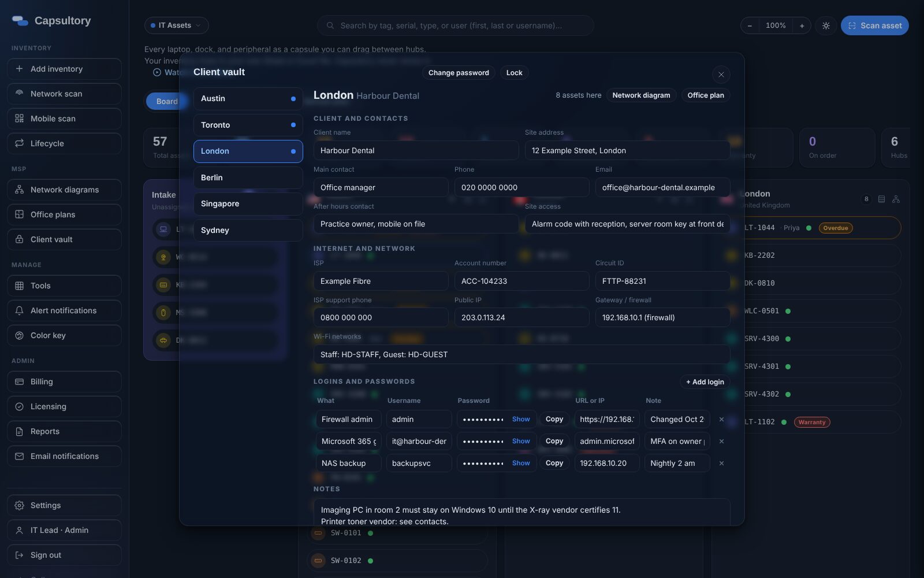The width and height of the screenshot is (924, 578).
Task: Open the Lifecycle page
Action: coord(64,143)
